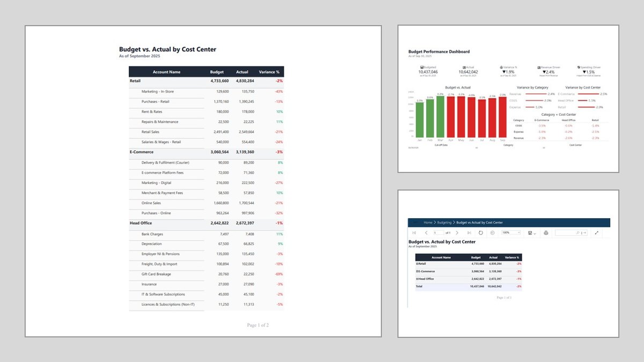Image resolution: width=644 pixels, height=362 pixels.
Task: Print the report using the printer icon
Action: tap(546, 233)
